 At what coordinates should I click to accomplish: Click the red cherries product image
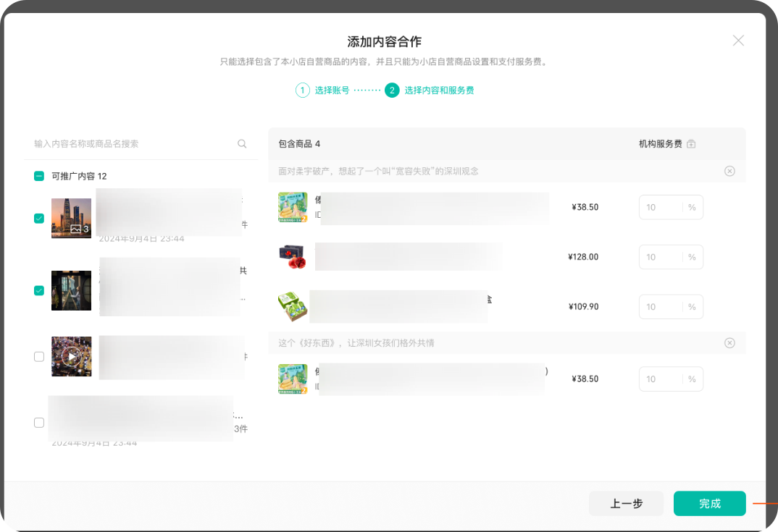point(293,257)
